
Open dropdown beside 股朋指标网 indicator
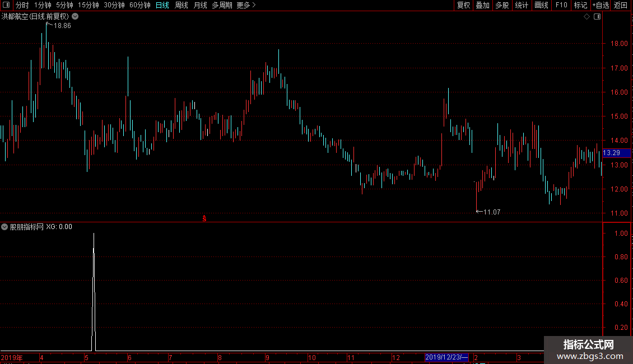(4, 227)
